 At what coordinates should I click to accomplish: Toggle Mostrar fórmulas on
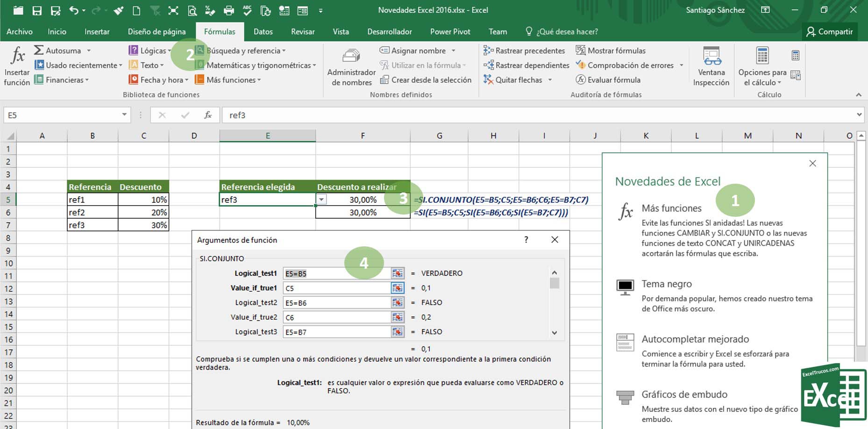tap(612, 50)
